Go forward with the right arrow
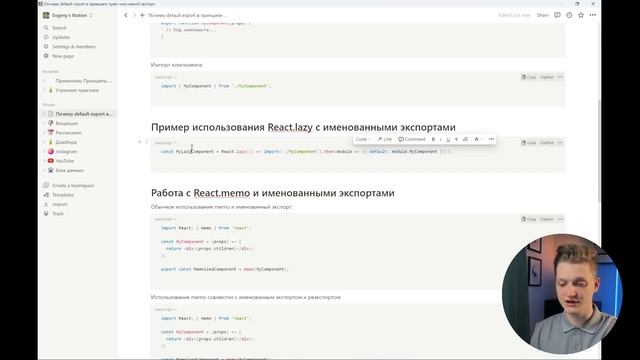 pos(134,15)
